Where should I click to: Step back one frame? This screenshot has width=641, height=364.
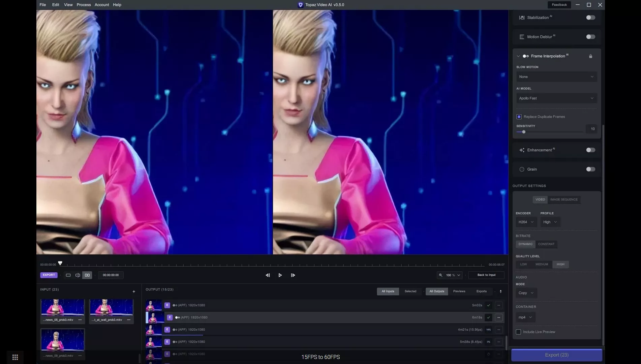[x=268, y=275]
